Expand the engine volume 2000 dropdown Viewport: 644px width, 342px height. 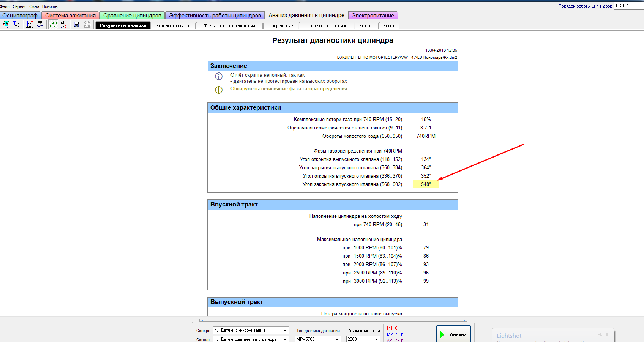coord(363,339)
